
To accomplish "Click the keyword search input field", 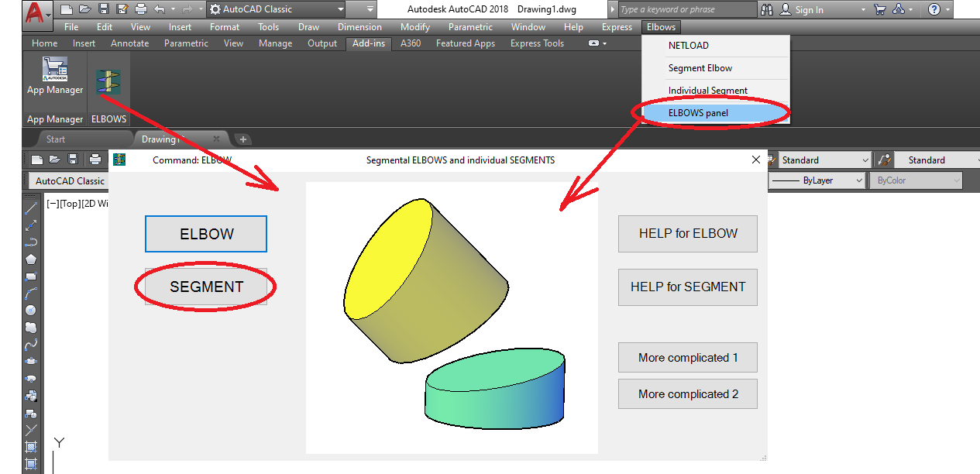I will [687, 9].
